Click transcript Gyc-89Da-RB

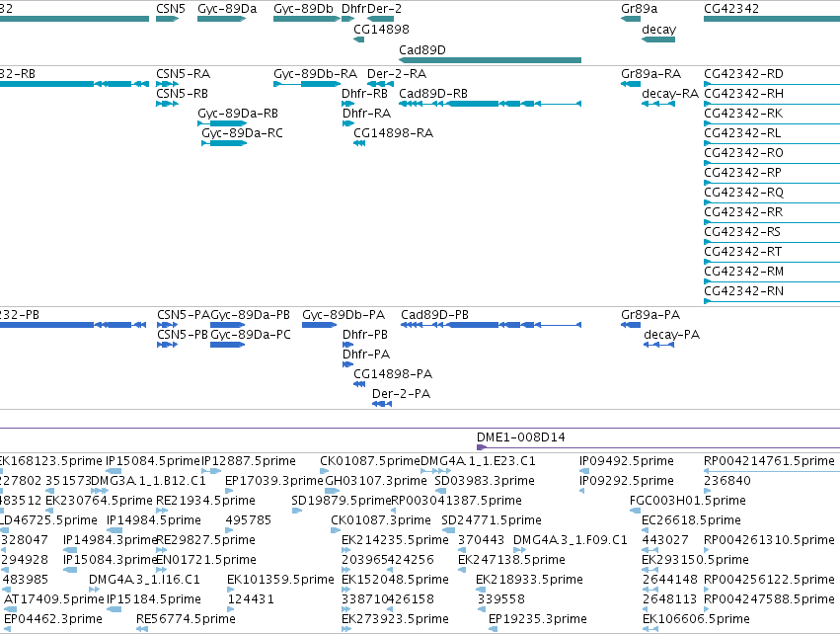click(238, 114)
